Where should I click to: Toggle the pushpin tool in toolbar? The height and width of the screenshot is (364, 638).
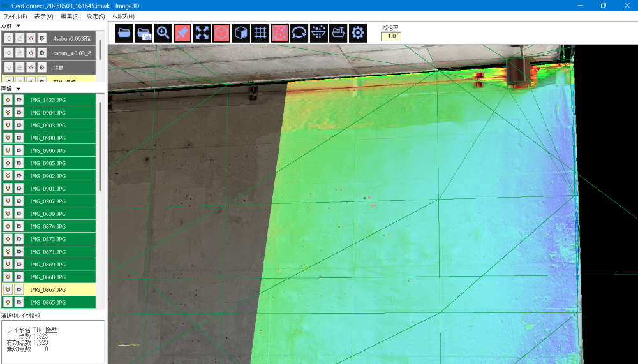point(182,33)
